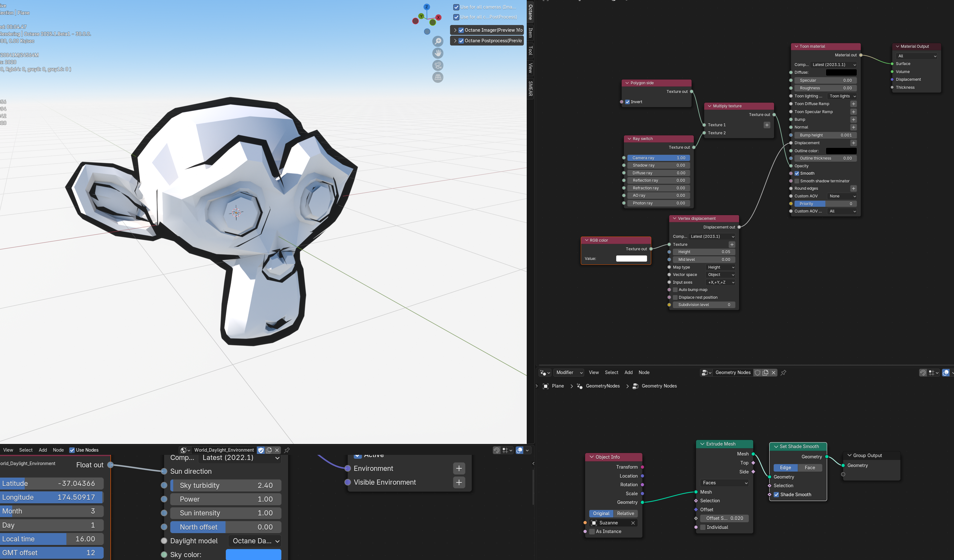Clear the Suzanne object field
Screen dimensions: 954x560
point(633,523)
